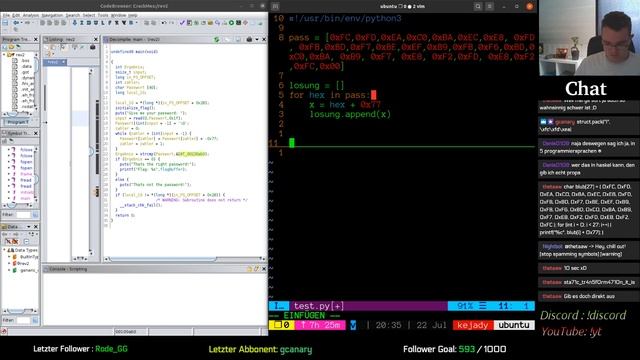Viewport: 640px width, 360px height.
Task: Toggle navigation direction arrow in Ghidra toolbar
Action: 75,23
